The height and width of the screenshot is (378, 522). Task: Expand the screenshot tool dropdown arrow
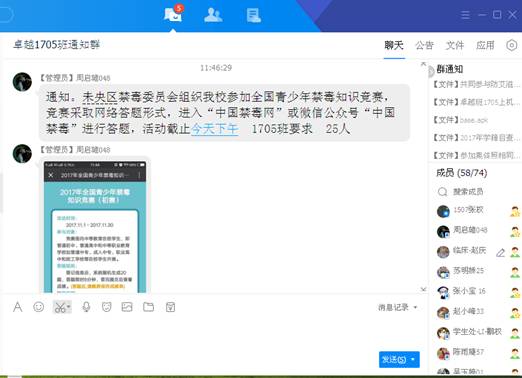click(x=68, y=307)
